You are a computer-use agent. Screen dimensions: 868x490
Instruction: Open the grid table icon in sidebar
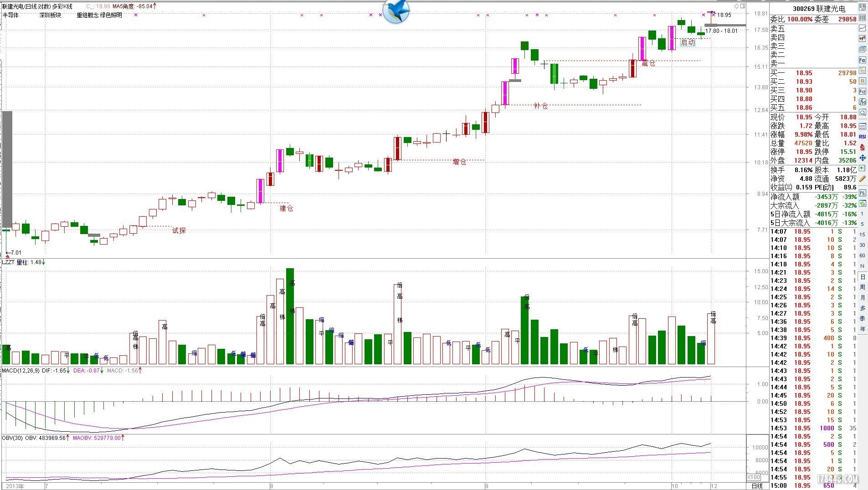(863, 17)
